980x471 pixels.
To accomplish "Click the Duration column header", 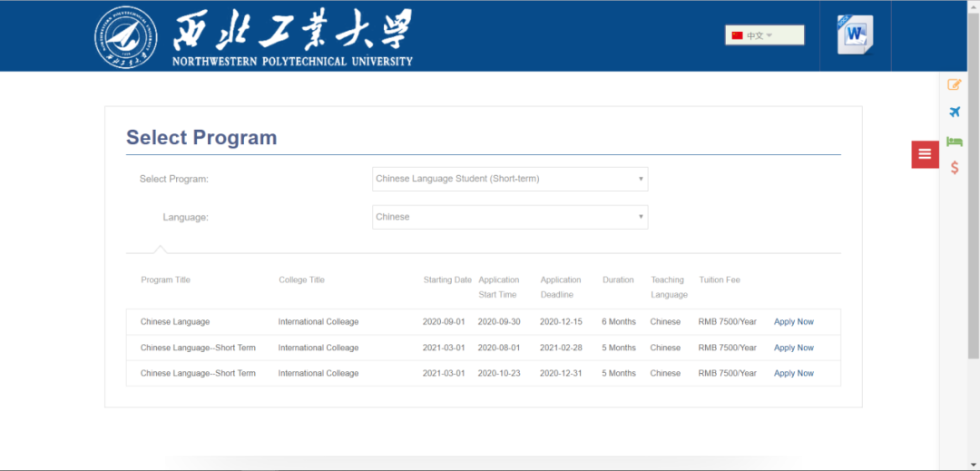I will (x=618, y=280).
